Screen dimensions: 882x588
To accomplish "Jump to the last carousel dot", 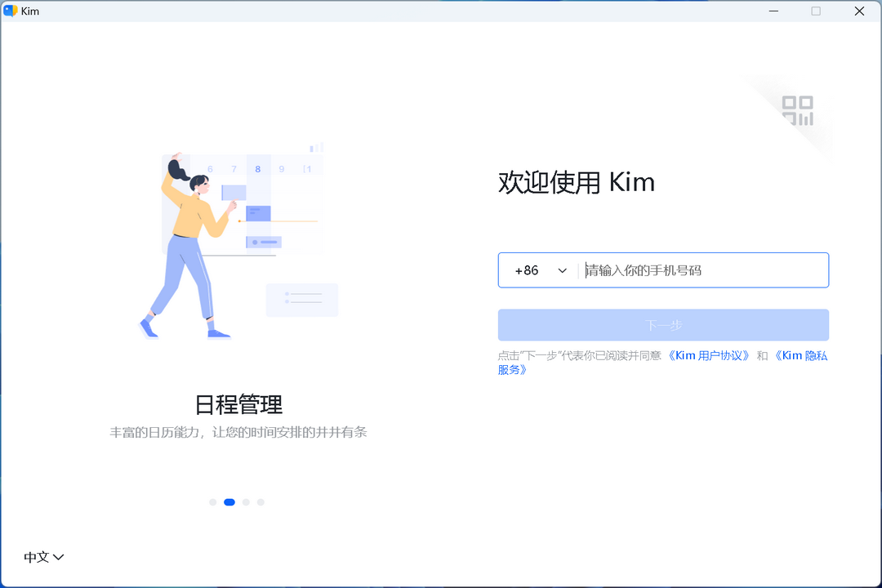I will click(x=261, y=502).
